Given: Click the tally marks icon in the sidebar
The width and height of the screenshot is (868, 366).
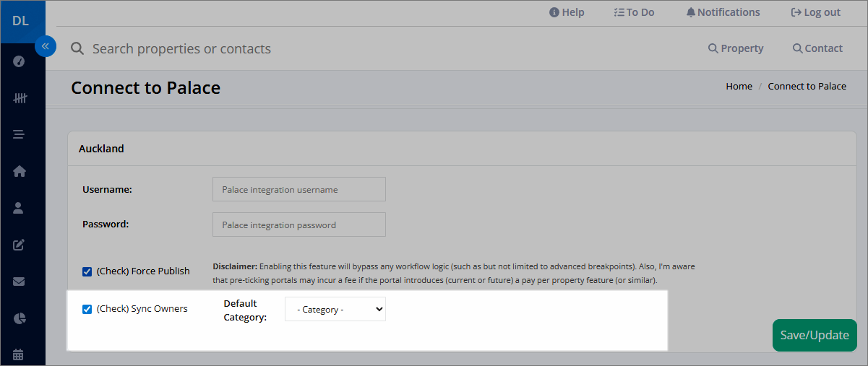Looking at the screenshot, I should pos(20,97).
